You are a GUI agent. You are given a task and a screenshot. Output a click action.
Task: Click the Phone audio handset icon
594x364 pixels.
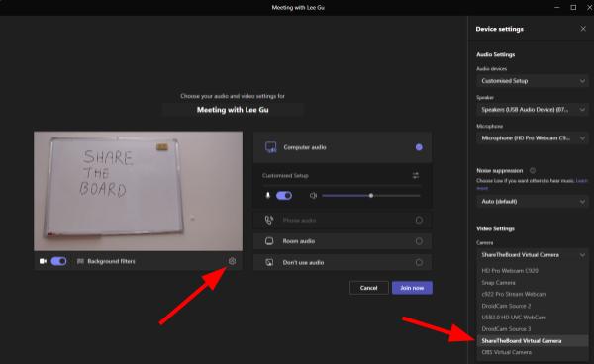(269, 220)
